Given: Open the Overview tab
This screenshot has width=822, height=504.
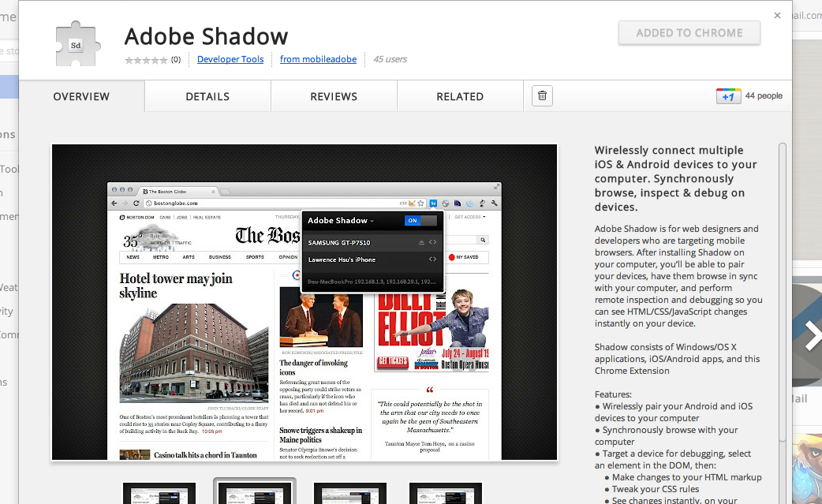Looking at the screenshot, I should [x=81, y=96].
